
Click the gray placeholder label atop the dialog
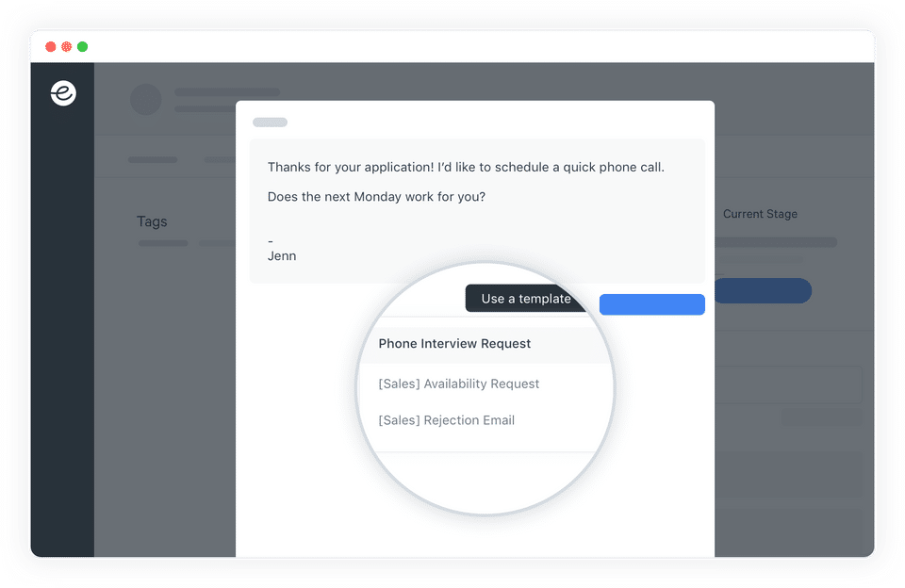click(x=271, y=122)
